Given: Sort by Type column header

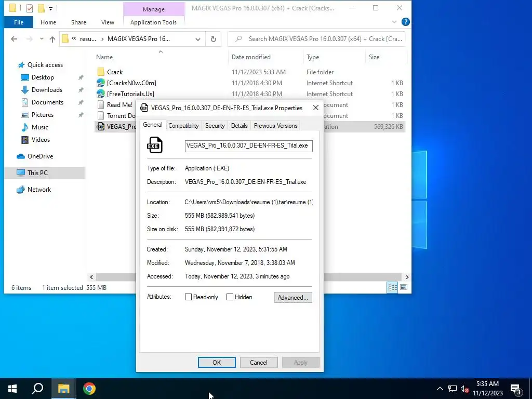Looking at the screenshot, I should pos(312,57).
